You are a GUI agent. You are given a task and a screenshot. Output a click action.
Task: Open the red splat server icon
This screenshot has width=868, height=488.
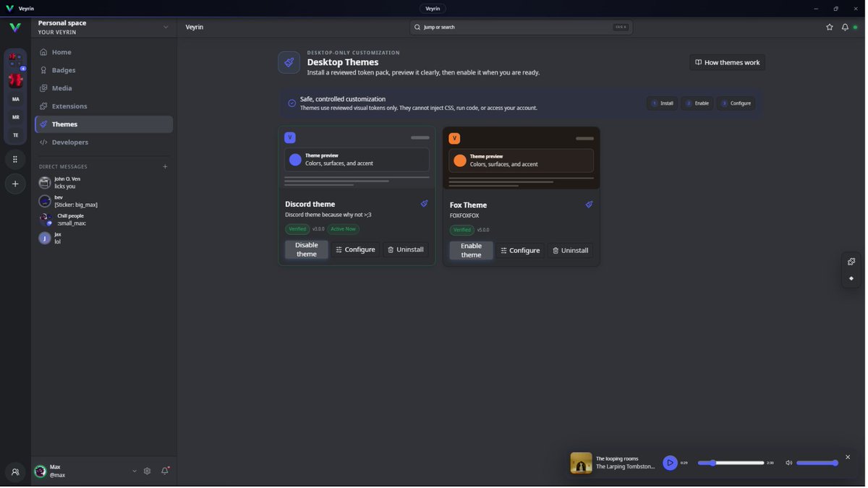(x=15, y=80)
